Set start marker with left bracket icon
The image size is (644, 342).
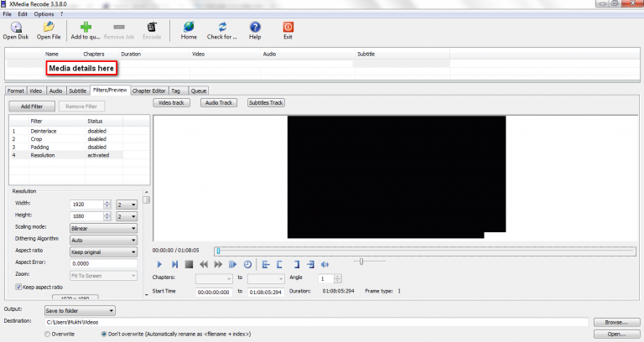pos(280,264)
